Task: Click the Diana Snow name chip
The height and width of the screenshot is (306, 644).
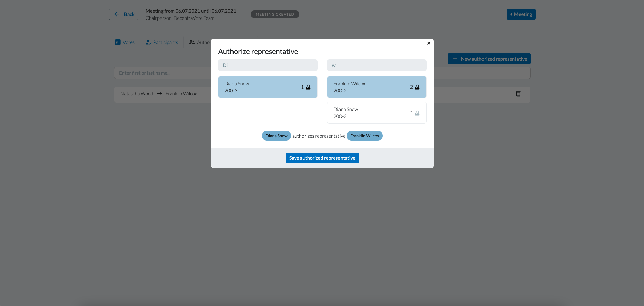Action: click(276, 136)
